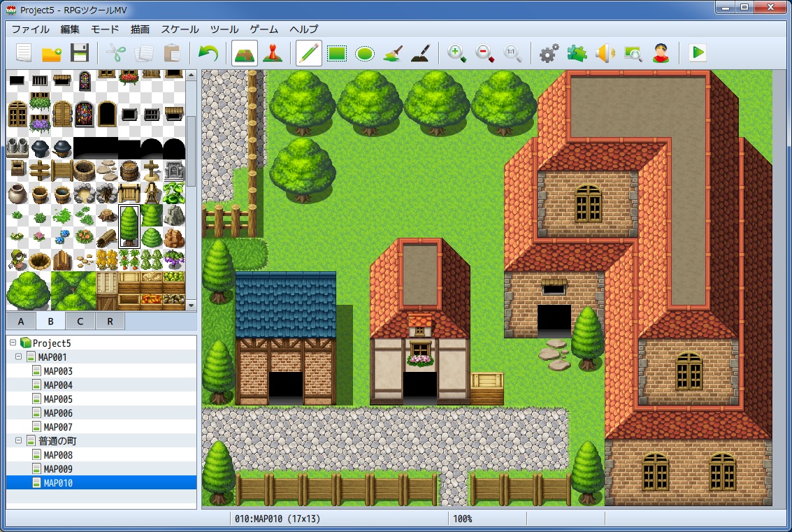Screen dimensions: 792x532
Task: Select the highlighted MAP010 entry
Action: pyautogui.click(x=101, y=483)
